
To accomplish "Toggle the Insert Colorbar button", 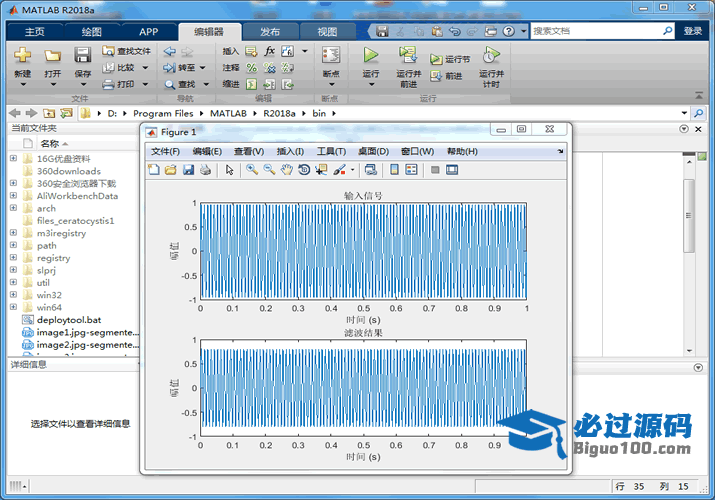I will coord(394,170).
